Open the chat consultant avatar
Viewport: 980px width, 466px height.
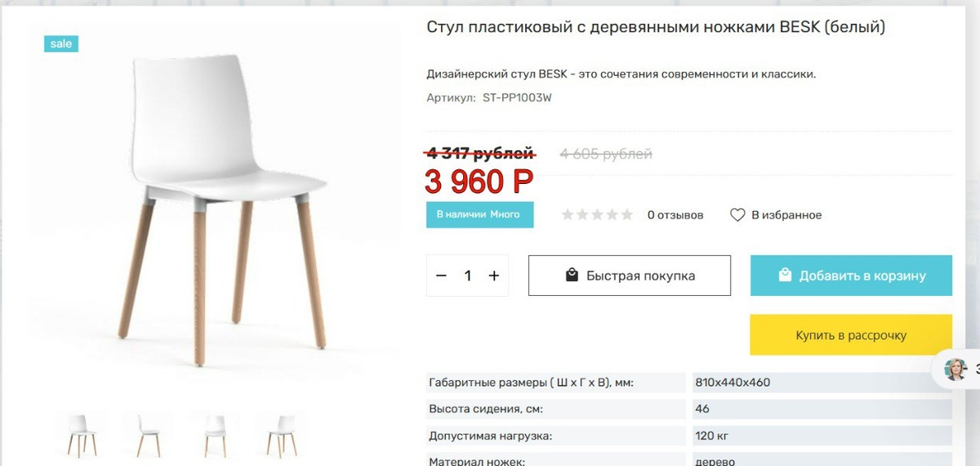955,370
